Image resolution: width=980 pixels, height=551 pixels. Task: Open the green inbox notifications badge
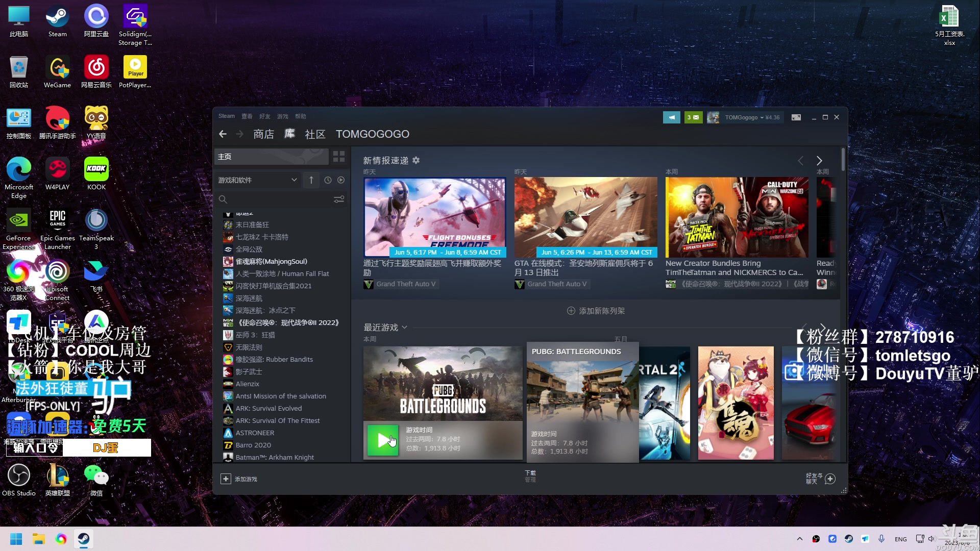[x=694, y=117]
